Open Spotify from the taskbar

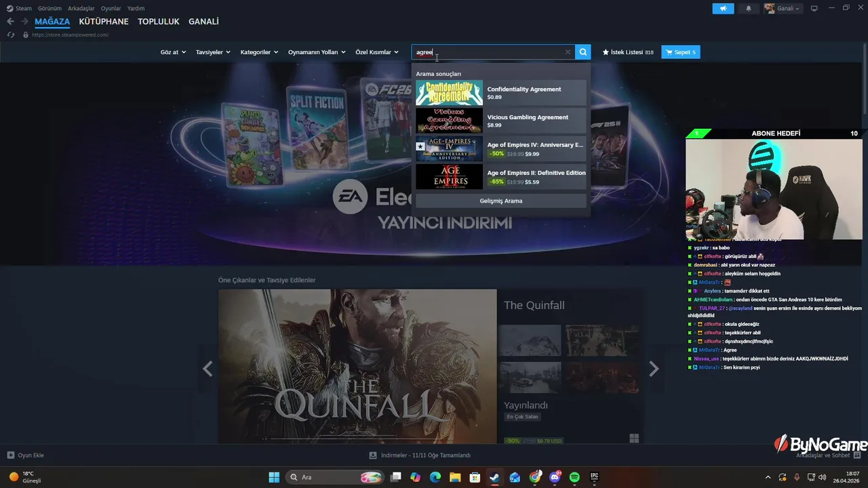[x=574, y=477]
